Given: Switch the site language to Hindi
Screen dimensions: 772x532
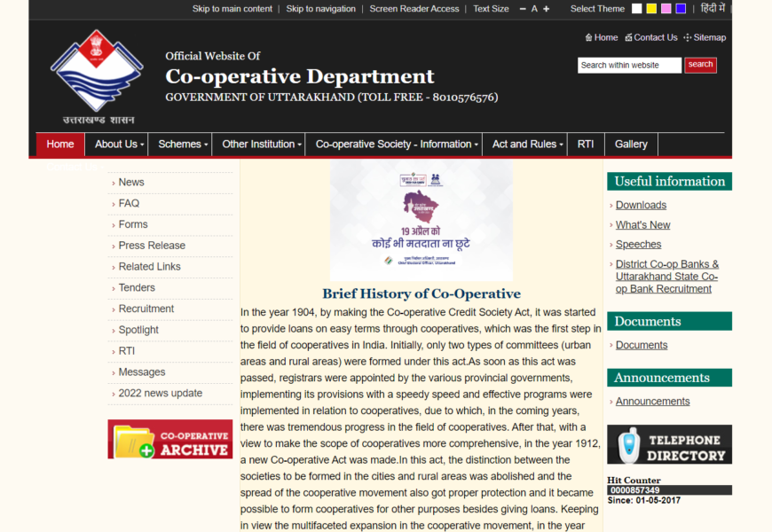Looking at the screenshot, I should 713,8.
